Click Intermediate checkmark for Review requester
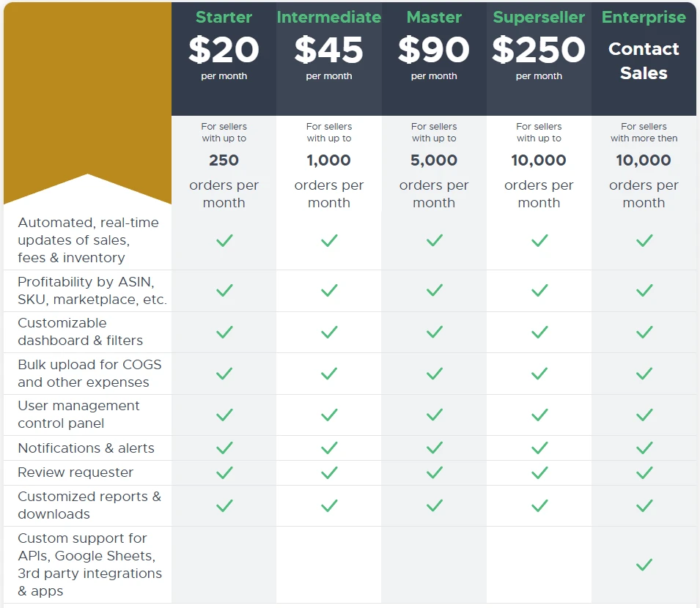700x608 pixels. pos(329,472)
